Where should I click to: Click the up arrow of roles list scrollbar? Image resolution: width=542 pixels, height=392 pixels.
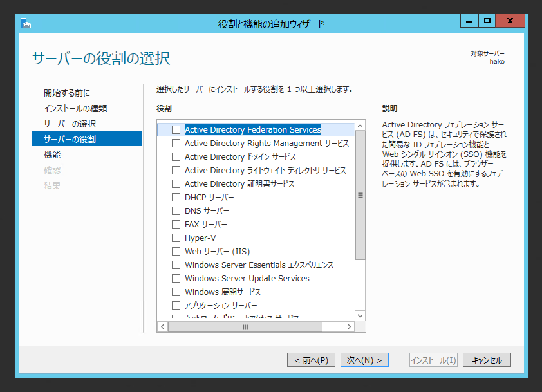360,126
